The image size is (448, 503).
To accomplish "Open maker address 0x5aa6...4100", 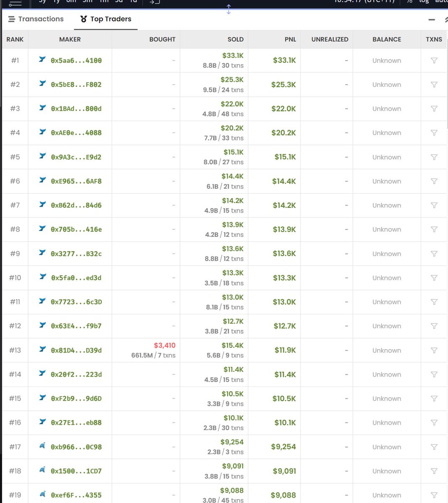I will (x=76, y=60).
